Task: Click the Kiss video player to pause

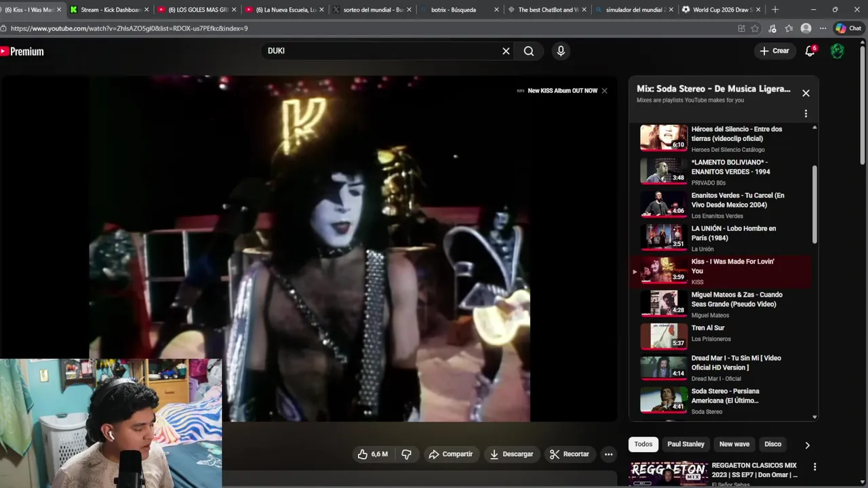Action: [x=309, y=248]
